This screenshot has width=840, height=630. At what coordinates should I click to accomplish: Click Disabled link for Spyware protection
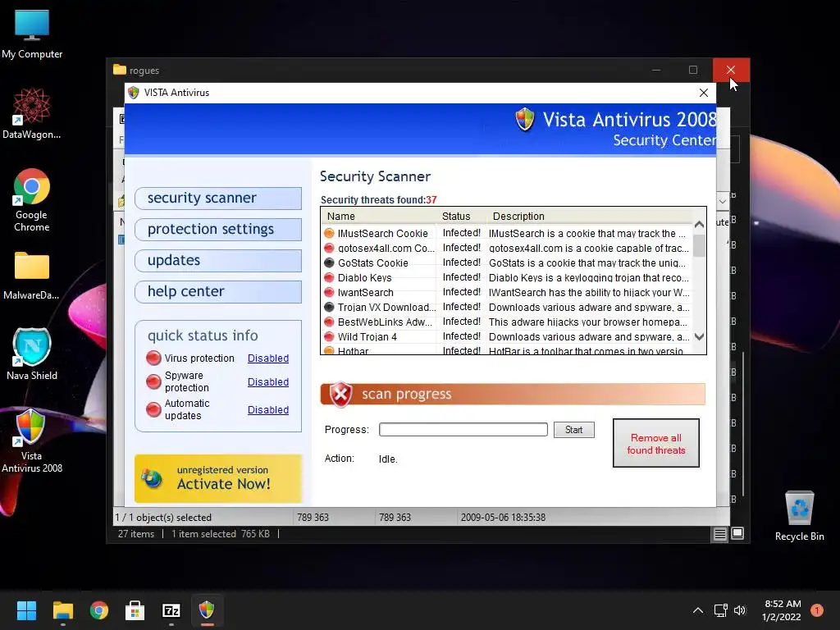[268, 382]
